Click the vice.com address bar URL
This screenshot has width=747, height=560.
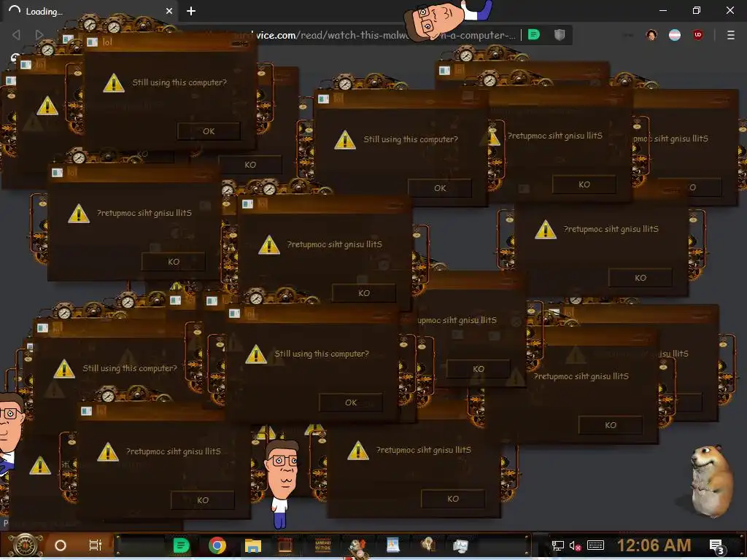click(385, 35)
